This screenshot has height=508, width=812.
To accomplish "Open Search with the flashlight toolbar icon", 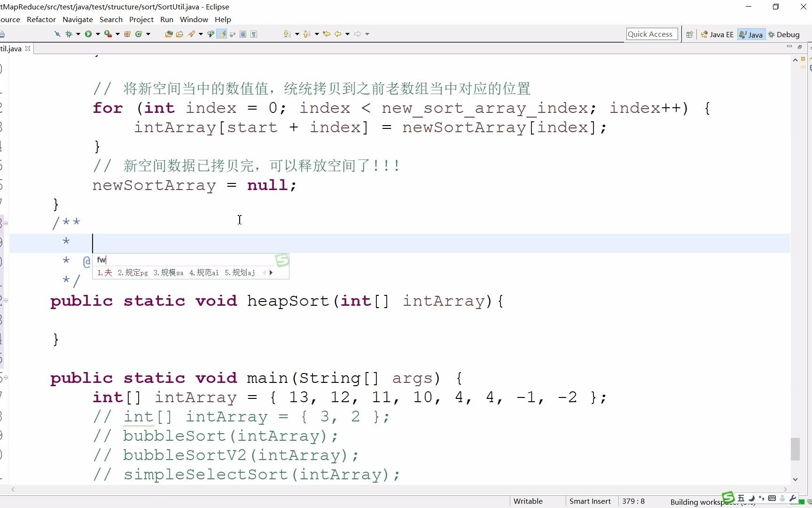I will coord(192,33).
